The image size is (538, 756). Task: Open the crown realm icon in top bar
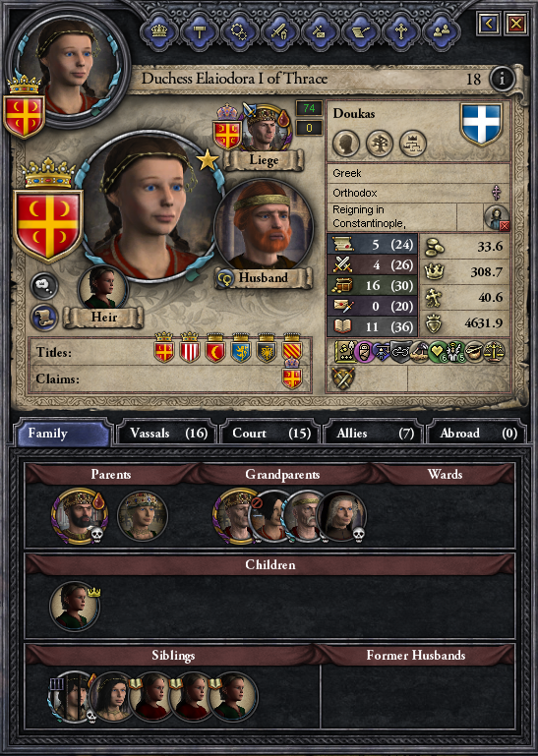[x=158, y=30]
